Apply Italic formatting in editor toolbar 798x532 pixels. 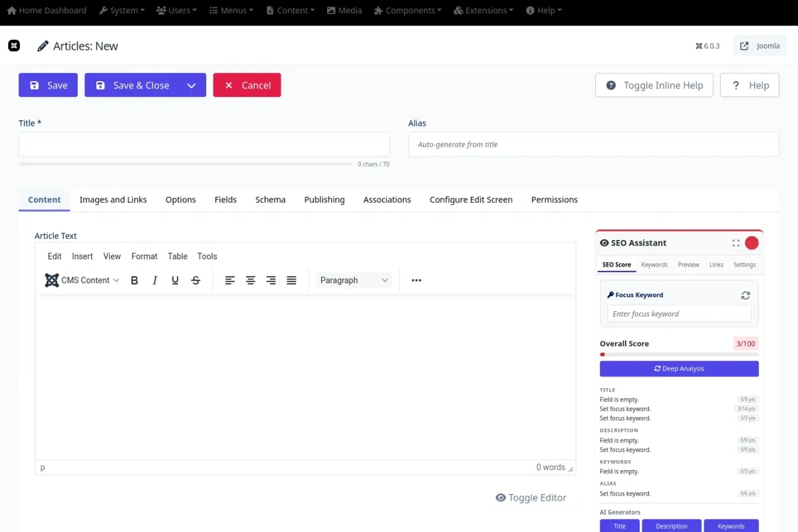coord(155,281)
